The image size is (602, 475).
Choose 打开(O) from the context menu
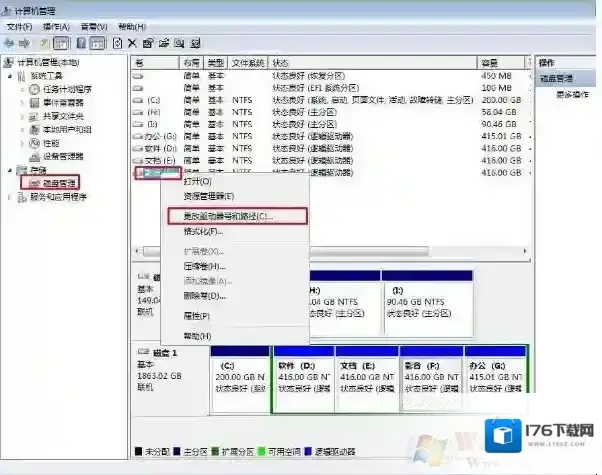point(198,181)
